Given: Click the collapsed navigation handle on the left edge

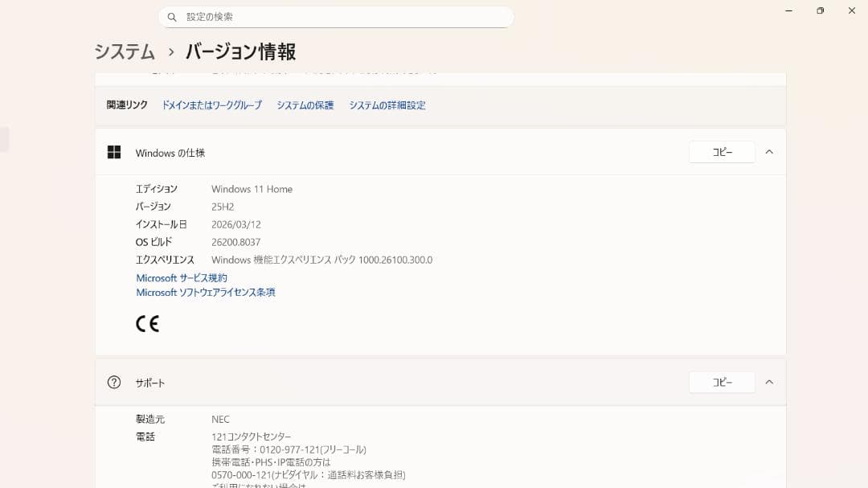Looking at the screenshot, I should 5,138.
